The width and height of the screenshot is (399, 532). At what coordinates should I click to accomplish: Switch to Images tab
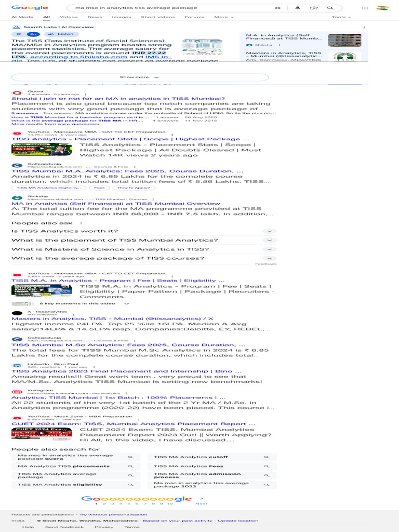tap(122, 17)
